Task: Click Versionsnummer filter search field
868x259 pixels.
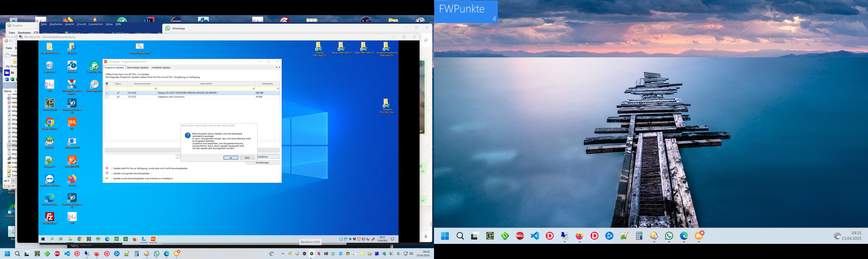Action: coord(142,89)
